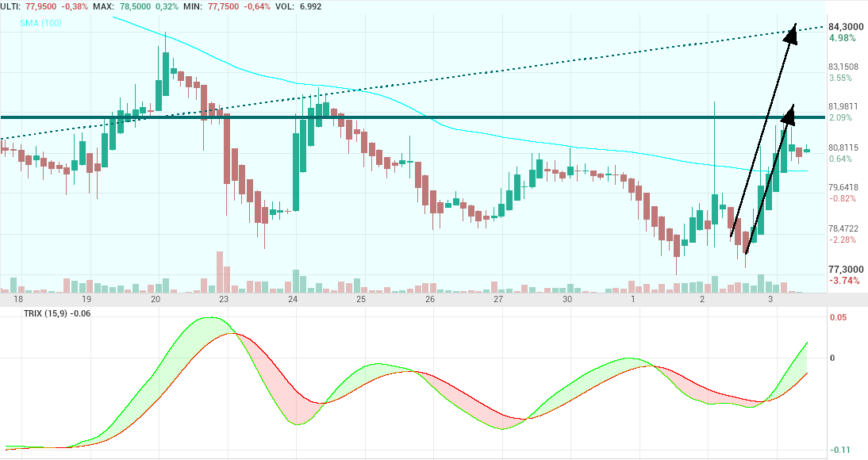Click the 0,32% MAX change value
868x460 pixels.
[x=167, y=6]
